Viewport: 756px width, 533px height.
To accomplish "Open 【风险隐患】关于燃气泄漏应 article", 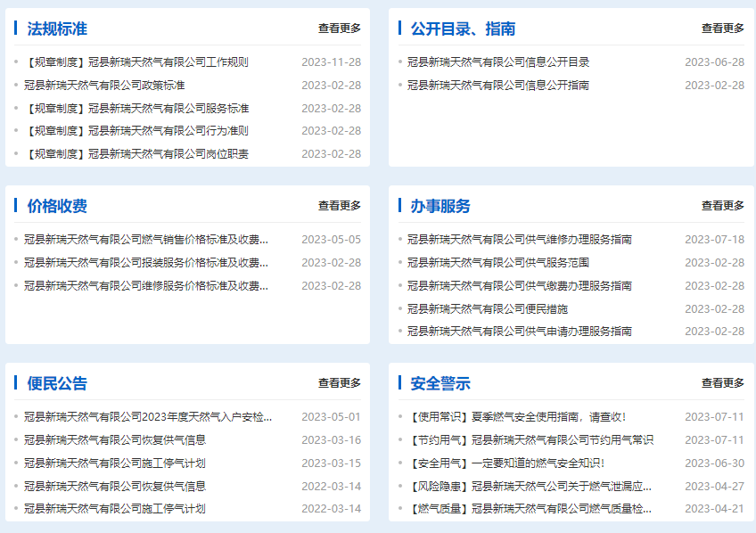I will click(x=530, y=487).
